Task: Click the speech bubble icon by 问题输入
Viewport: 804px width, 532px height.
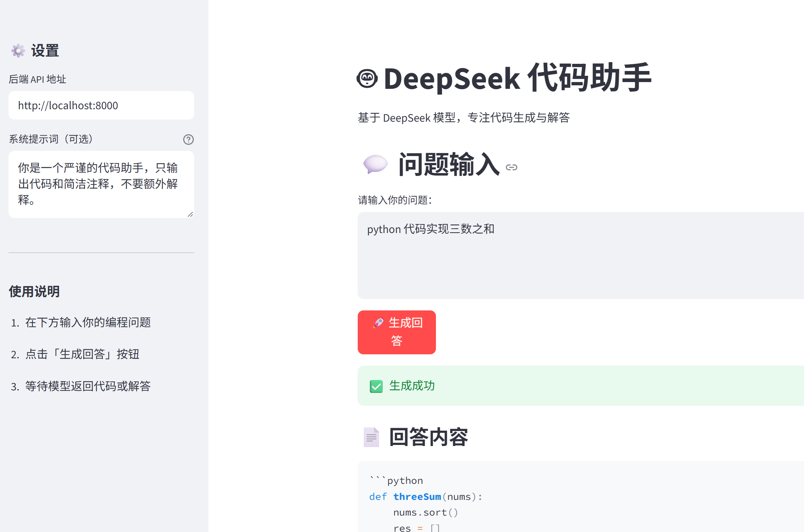Action: coord(375,164)
